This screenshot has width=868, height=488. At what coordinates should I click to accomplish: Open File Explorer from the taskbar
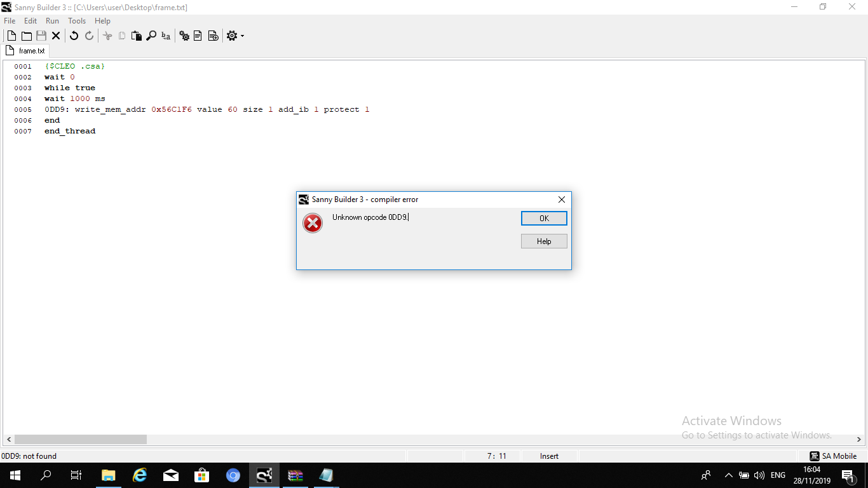click(109, 475)
